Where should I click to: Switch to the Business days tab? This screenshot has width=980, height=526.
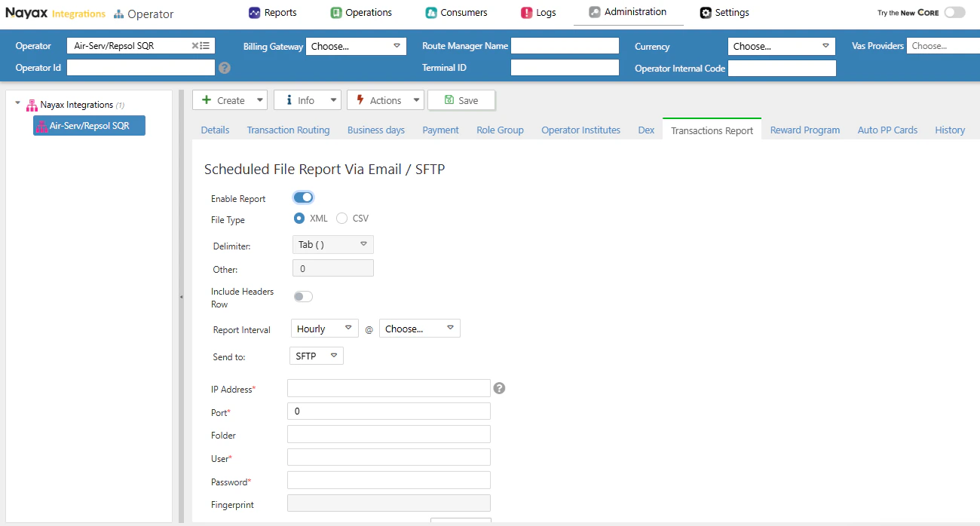coord(376,130)
